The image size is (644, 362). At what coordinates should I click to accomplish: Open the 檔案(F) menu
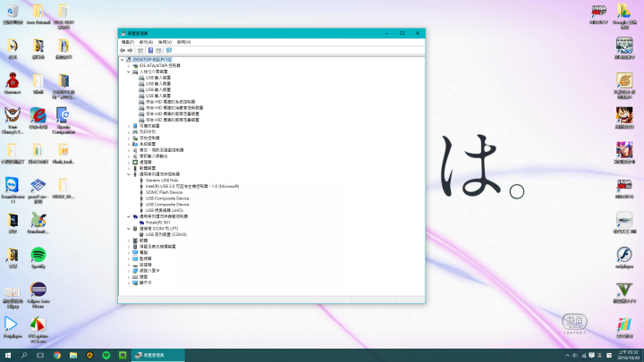click(128, 42)
